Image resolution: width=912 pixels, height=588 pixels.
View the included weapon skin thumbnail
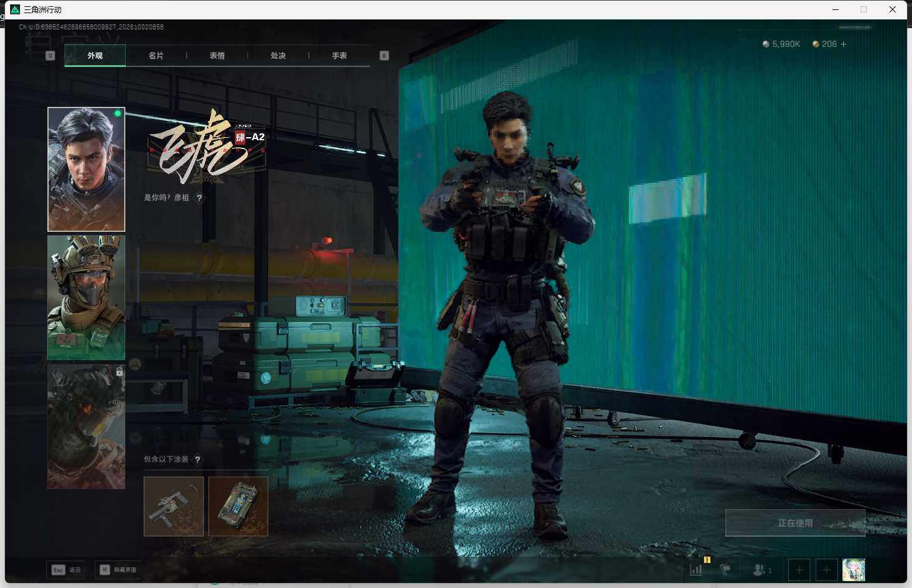click(174, 507)
